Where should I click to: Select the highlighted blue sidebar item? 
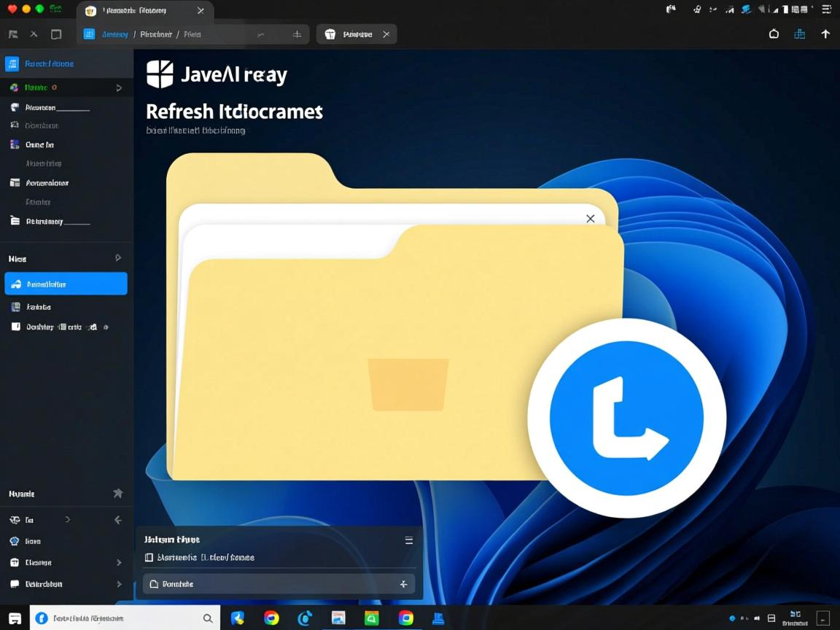coord(66,284)
